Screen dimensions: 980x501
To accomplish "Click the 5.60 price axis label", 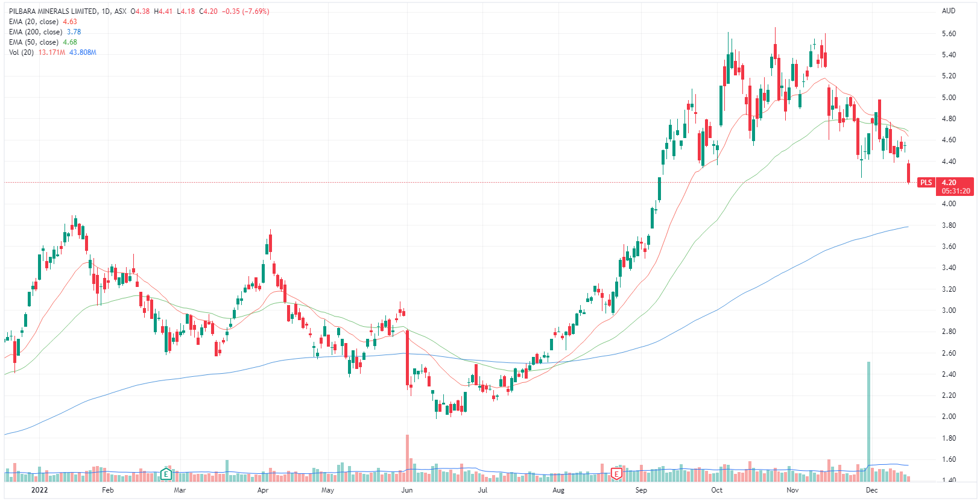I will pyautogui.click(x=949, y=34).
